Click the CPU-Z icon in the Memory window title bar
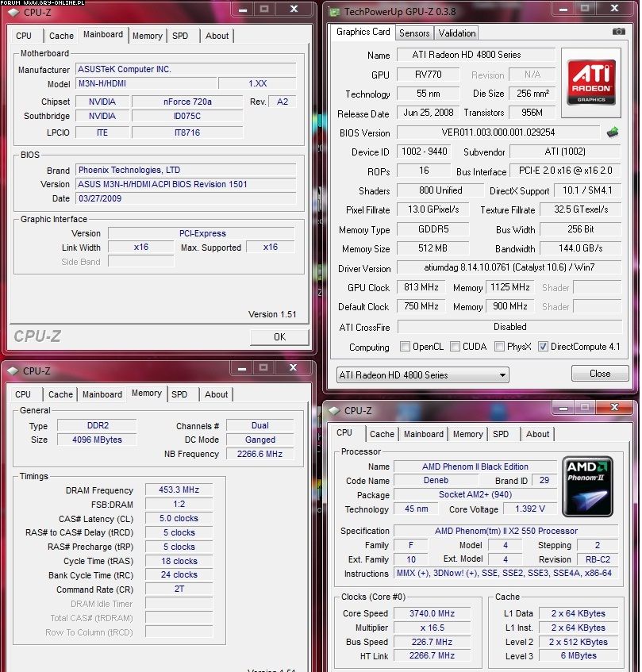Viewport: 642px width, 672px height. tap(13, 371)
